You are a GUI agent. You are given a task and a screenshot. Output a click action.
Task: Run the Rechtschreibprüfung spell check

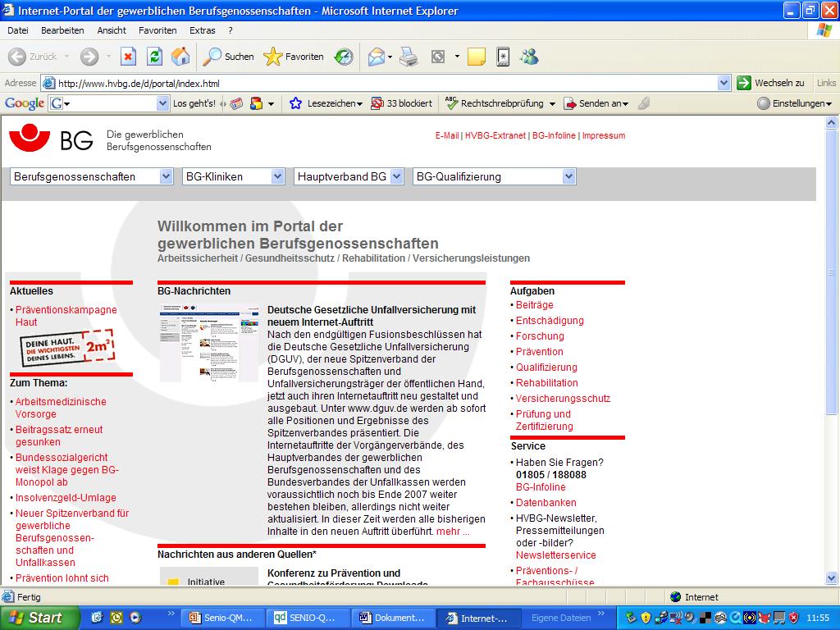495,103
